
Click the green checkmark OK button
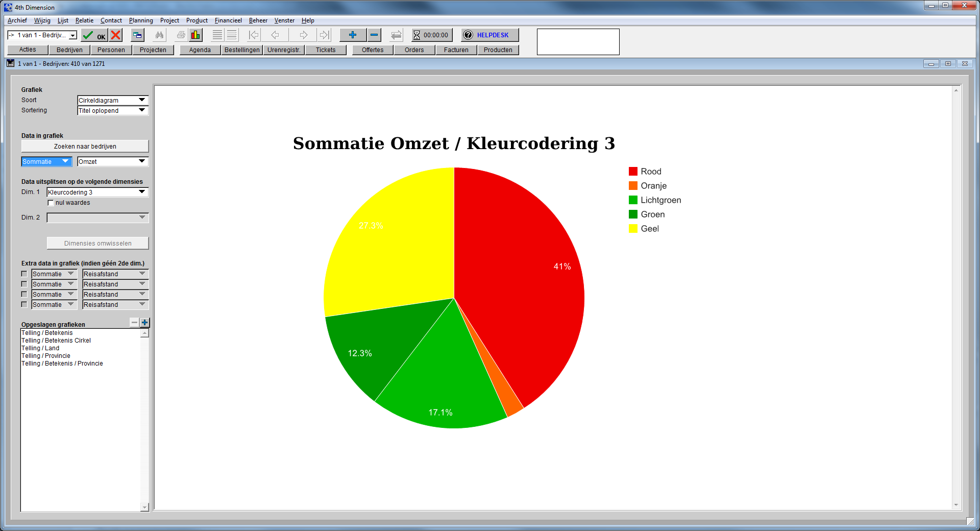[94, 35]
